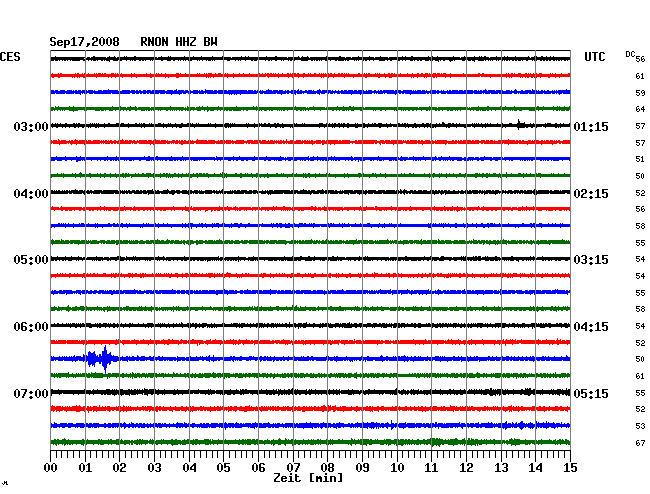
Task: Click minute tick label 09 on axis
Action: click(362, 468)
